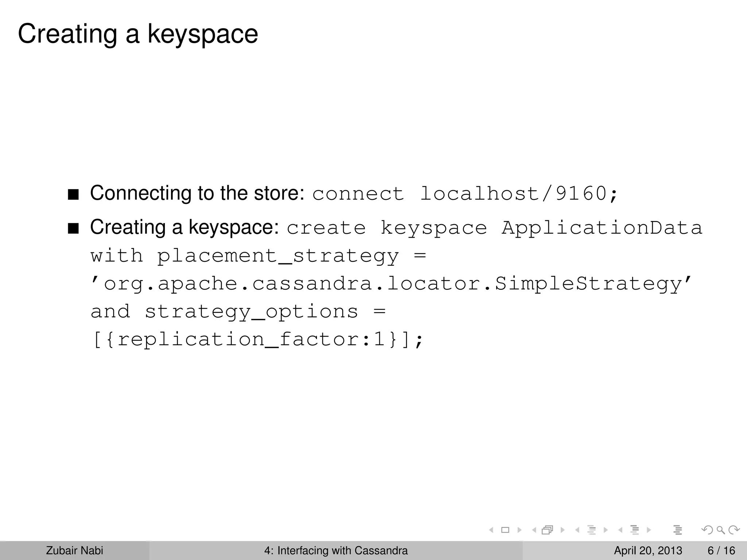Click the search magnifier icon
This screenshot has height=560, width=747.
click(x=721, y=530)
